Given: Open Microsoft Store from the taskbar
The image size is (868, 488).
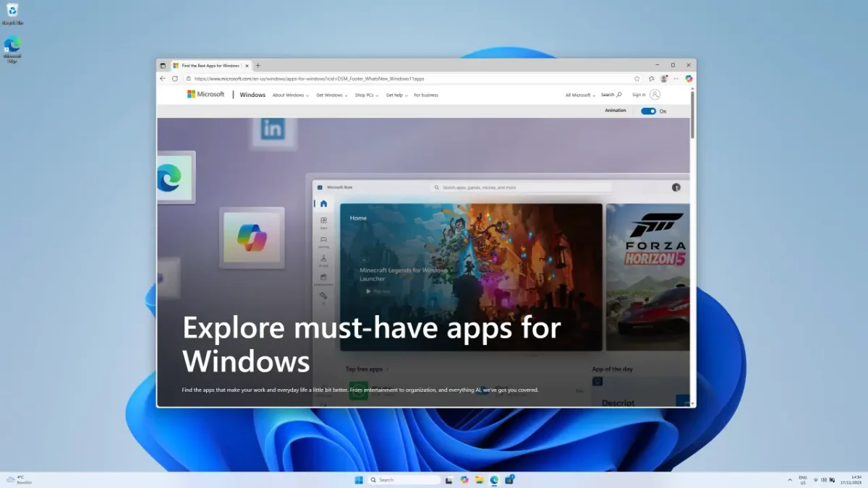Looking at the screenshot, I should (x=510, y=479).
